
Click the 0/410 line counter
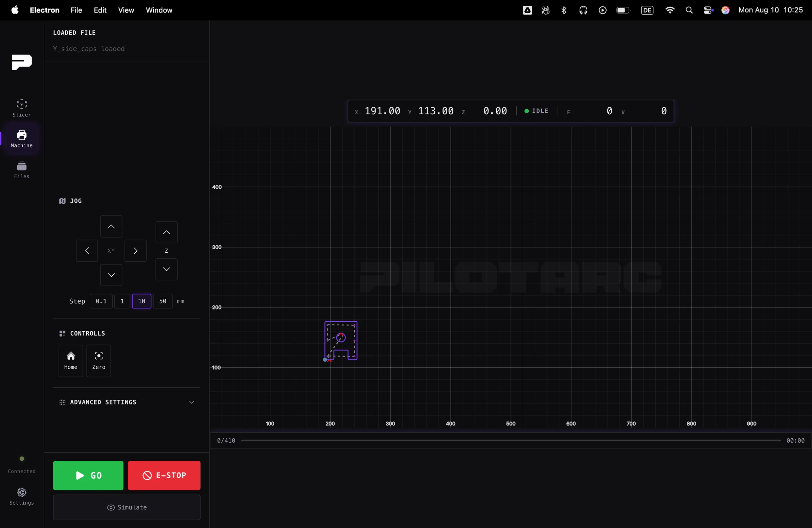(226, 441)
